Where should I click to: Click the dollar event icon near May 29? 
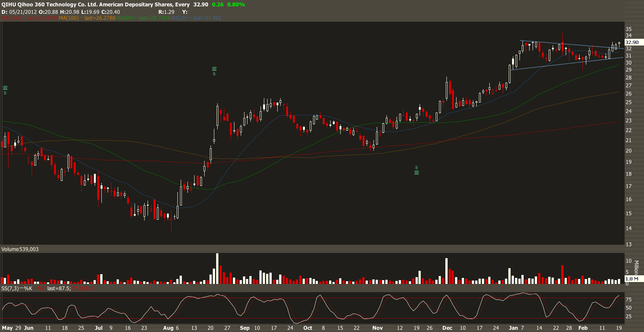[5, 93]
